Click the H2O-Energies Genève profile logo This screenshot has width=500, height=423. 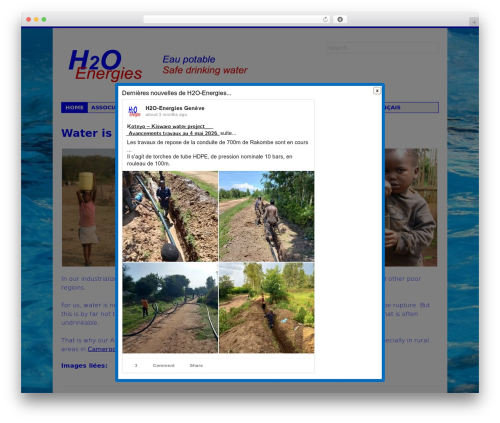point(134,111)
